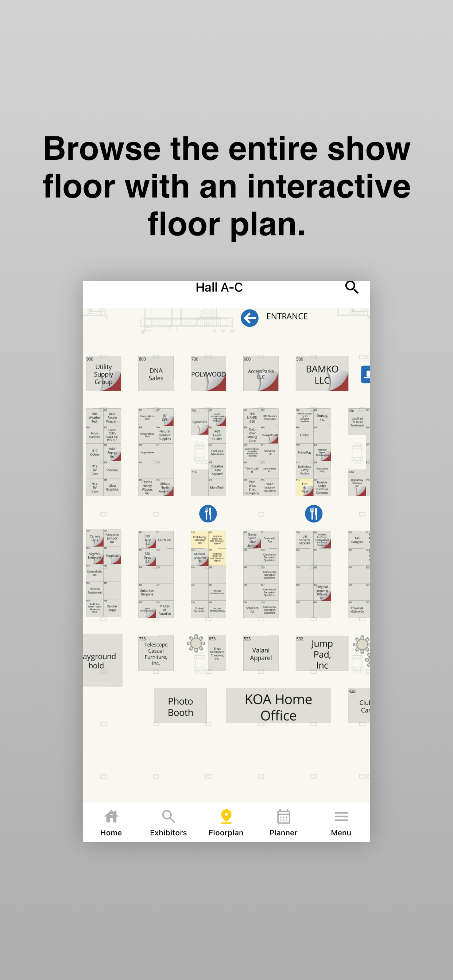This screenshot has height=980, width=453.
Task: Select Ecolab booth
Action: click(305, 435)
